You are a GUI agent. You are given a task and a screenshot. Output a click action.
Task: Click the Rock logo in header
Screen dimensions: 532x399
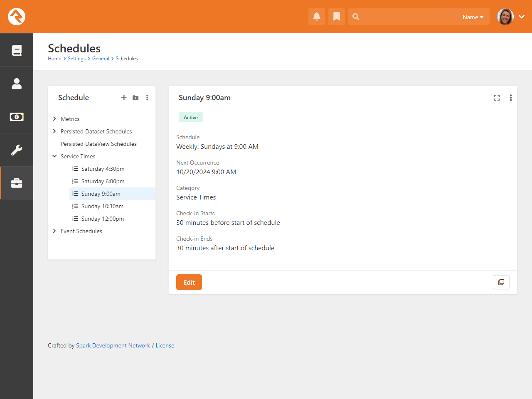point(17,17)
